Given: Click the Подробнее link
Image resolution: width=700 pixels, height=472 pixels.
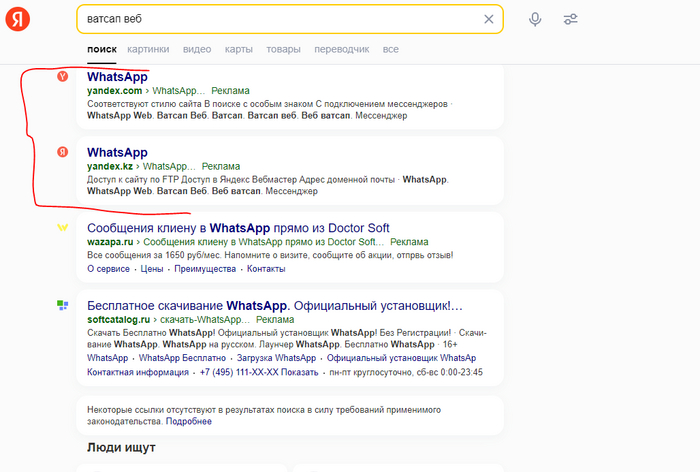Looking at the screenshot, I should tap(189, 421).
